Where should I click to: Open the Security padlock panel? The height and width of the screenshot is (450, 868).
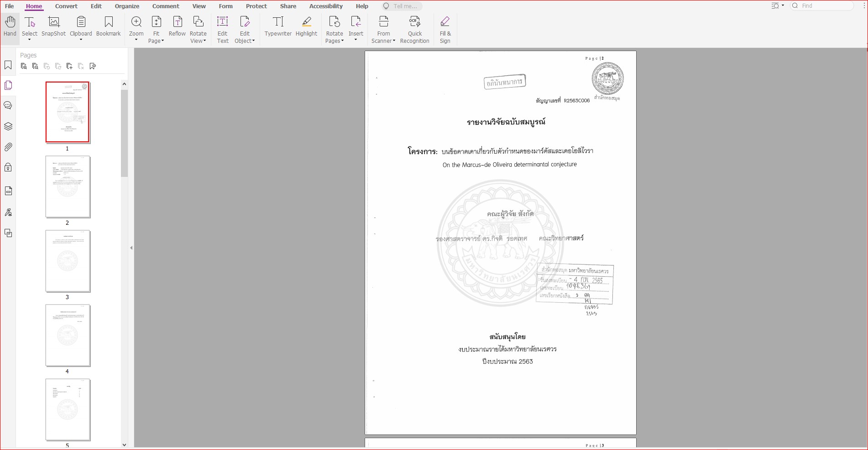(8, 167)
